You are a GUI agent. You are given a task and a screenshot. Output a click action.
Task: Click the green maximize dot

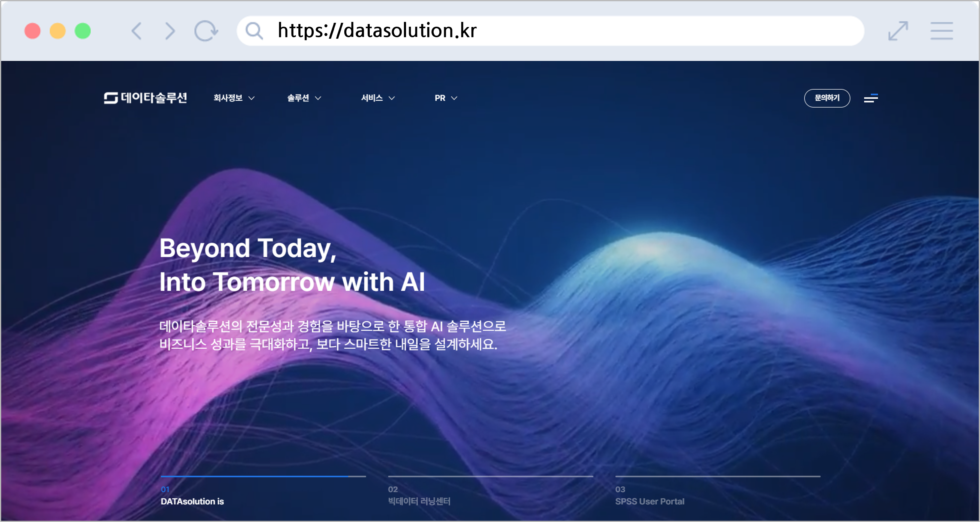pyautogui.click(x=82, y=31)
